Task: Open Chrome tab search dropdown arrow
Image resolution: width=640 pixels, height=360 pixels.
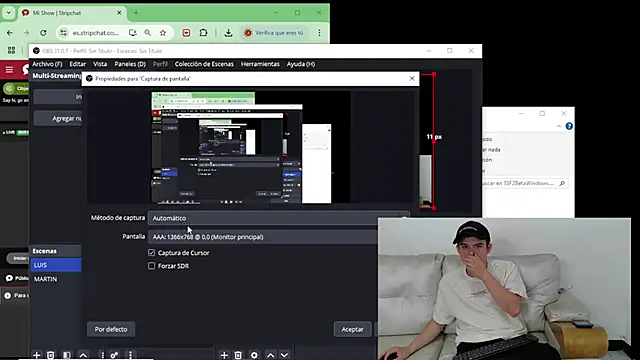Action: pyautogui.click(x=9, y=13)
